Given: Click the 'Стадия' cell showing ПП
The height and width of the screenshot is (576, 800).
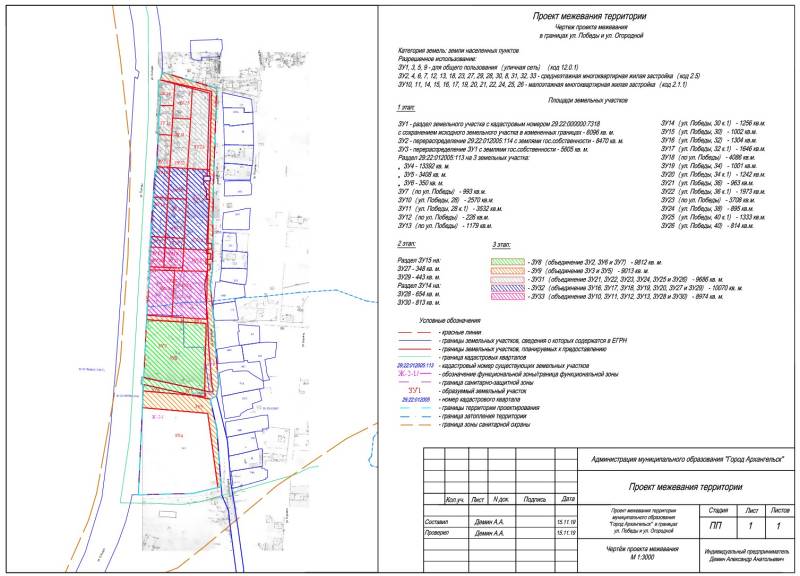Looking at the screenshot, I should [717, 524].
